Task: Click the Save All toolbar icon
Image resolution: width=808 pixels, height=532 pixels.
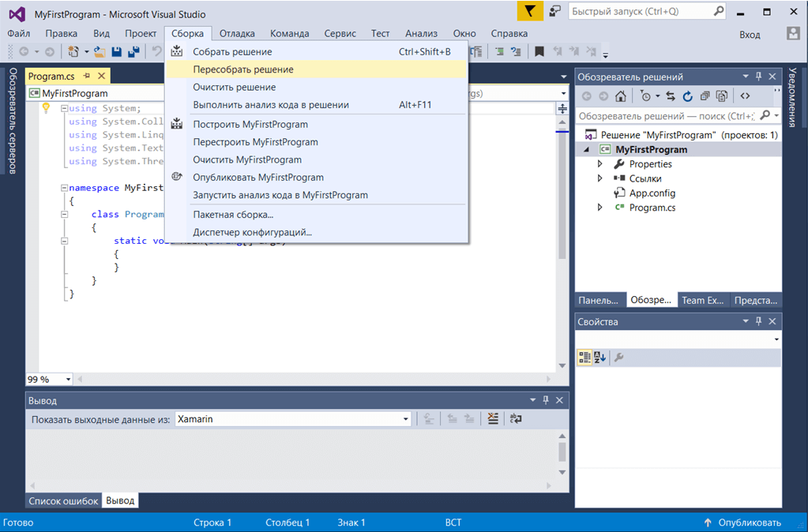Action: [x=133, y=51]
